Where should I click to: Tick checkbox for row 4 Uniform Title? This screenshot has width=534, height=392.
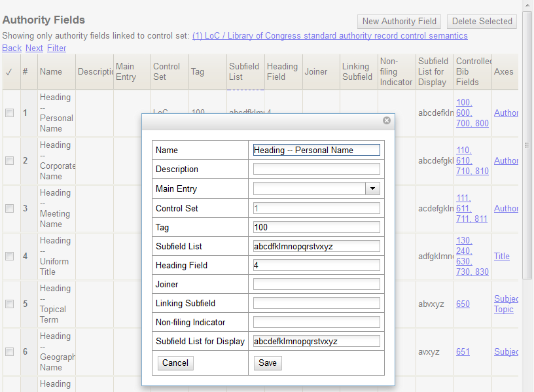(10, 256)
